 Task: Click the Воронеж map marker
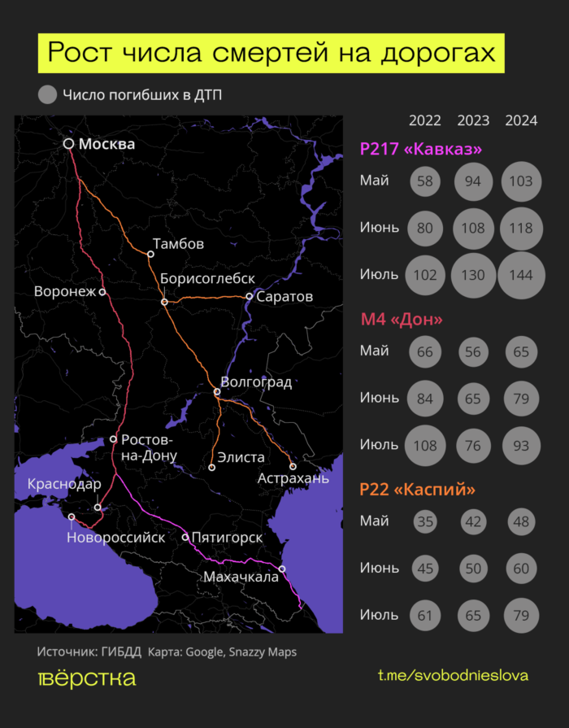(102, 291)
